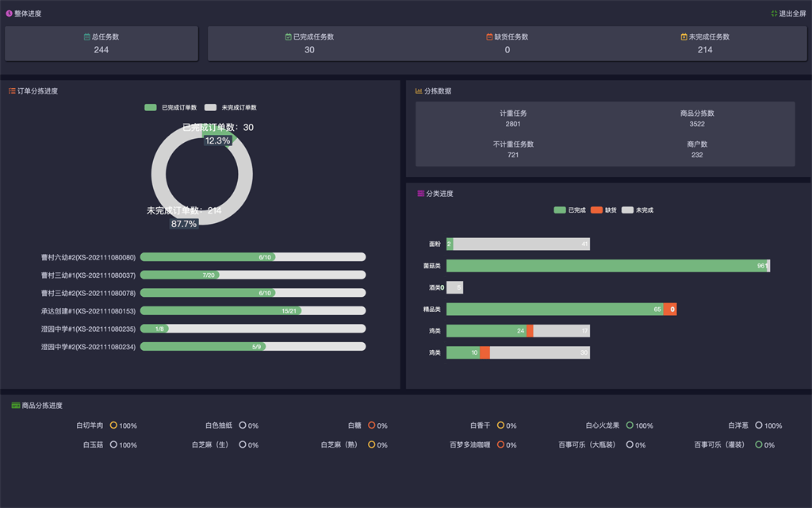Click the green 菌菇类 bar

coord(603,266)
